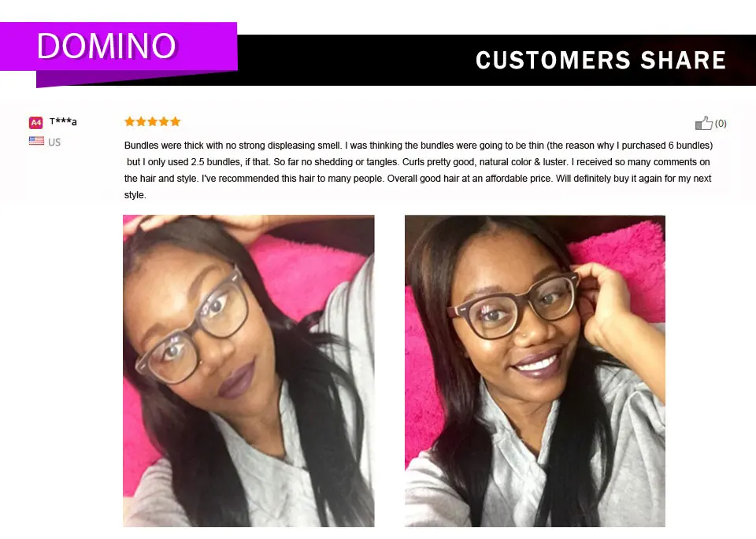Click the second orange rating star
Viewport: 756px width, 539px height.
(x=141, y=121)
